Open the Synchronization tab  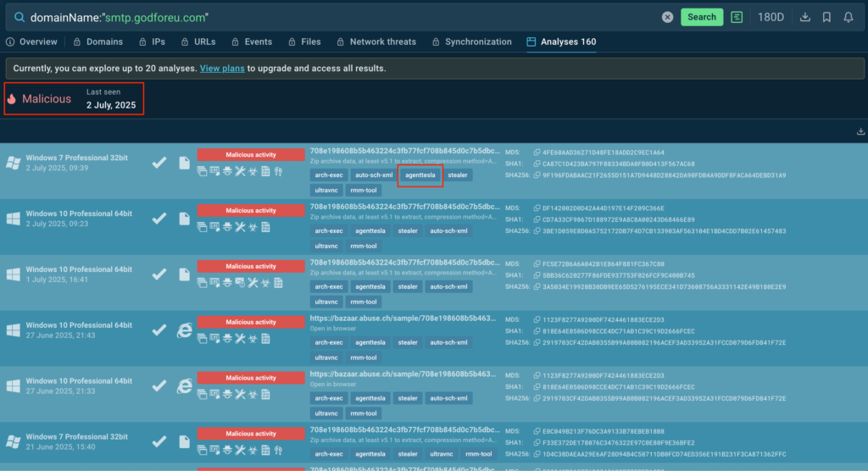(471, 42)
